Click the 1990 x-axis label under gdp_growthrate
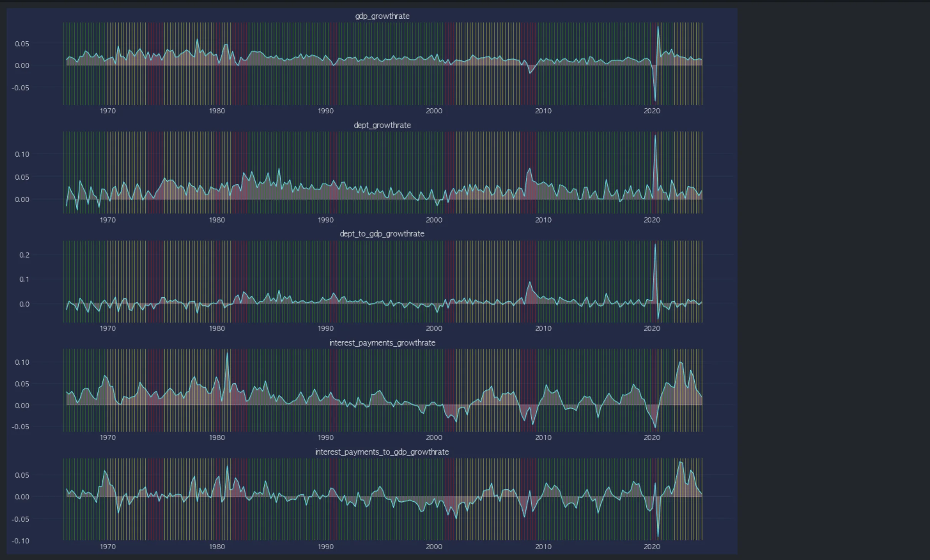The image size is (930, 560). click(325, 111)
